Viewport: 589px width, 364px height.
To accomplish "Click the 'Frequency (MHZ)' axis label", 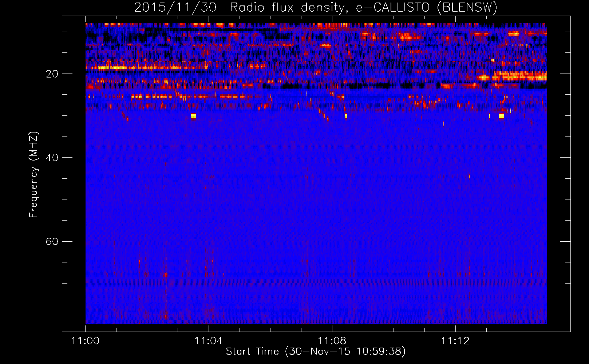I will click(x=33, y=175).
